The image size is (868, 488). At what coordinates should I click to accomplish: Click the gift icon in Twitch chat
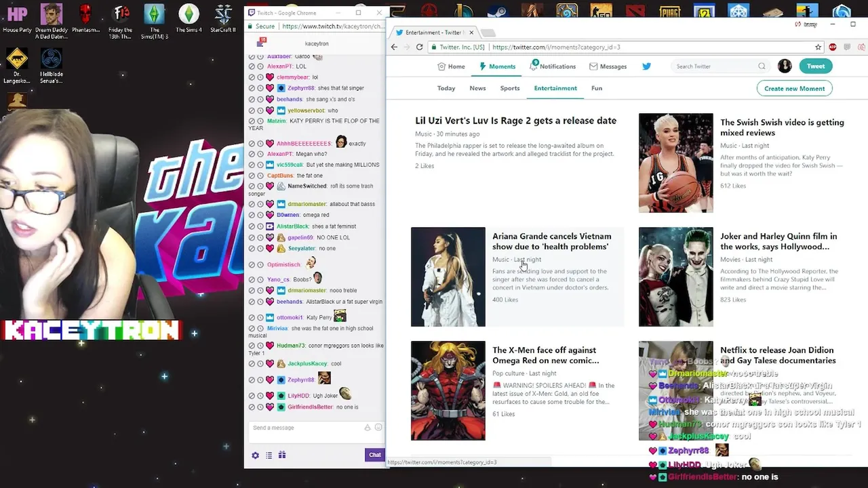[282, 455]
